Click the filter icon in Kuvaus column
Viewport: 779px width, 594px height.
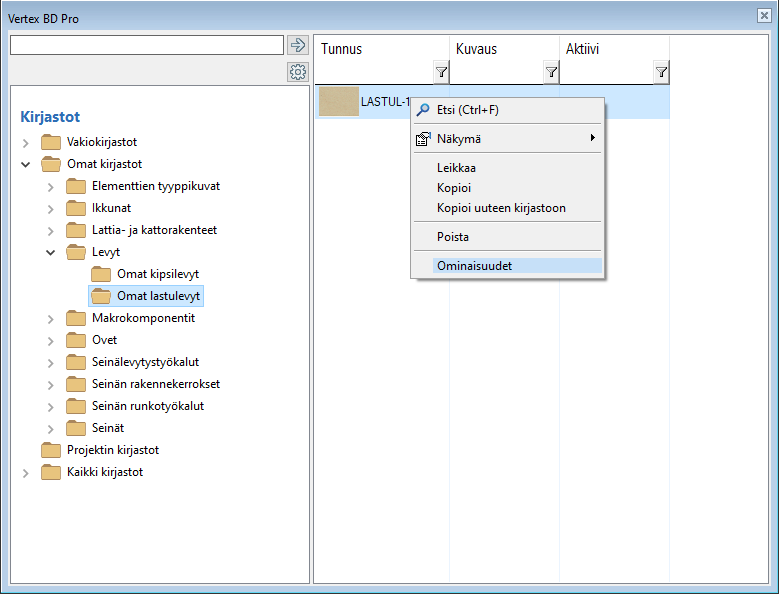pos(551,72)
